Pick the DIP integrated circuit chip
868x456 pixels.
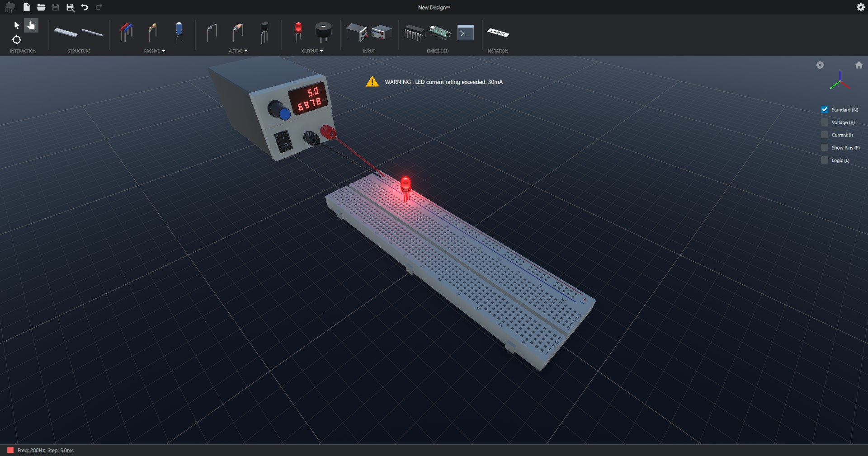414,33
